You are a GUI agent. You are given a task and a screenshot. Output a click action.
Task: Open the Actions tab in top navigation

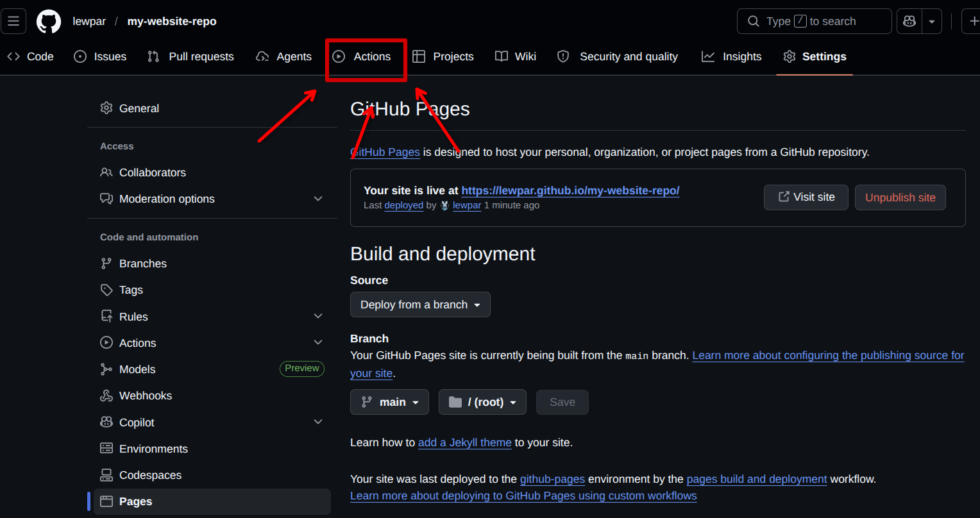coord(362,56)
